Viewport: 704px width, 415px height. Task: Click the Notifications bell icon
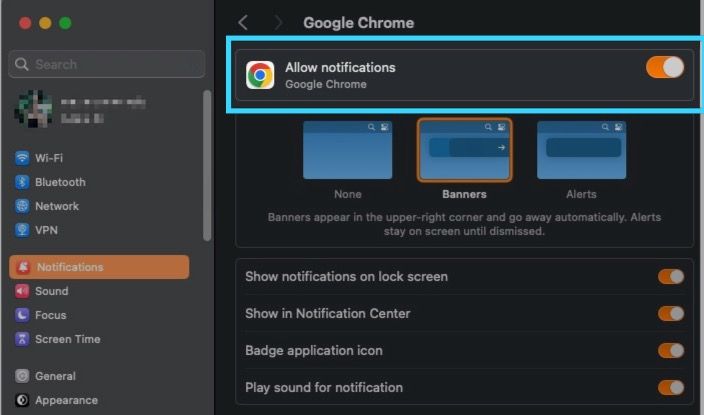23,267
